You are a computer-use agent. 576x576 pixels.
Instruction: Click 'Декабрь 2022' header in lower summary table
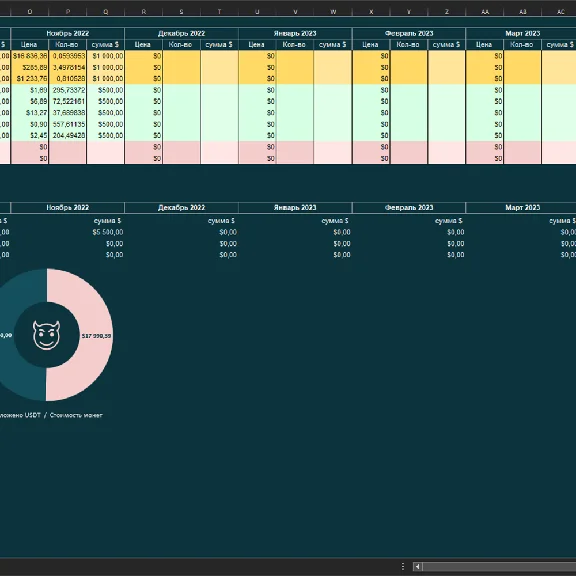coord(181,208)
